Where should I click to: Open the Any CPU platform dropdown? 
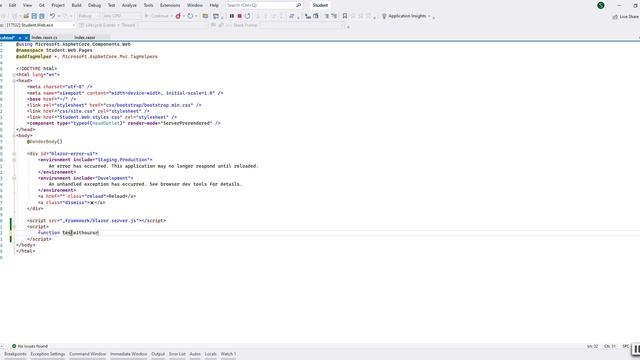(121, 16)
